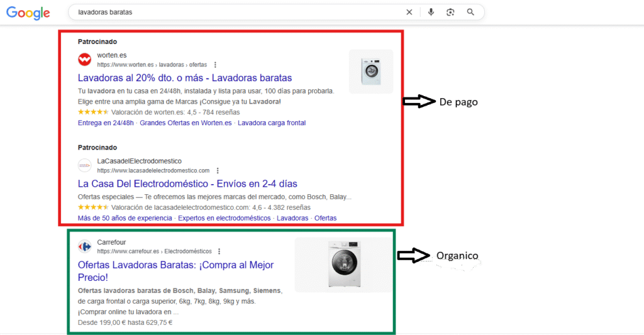Image resolution: width=644 pixels, height=335 pixels.
Task: Click the LaCasadelElectrodomestico site name
Action: [x=139, y=162]
